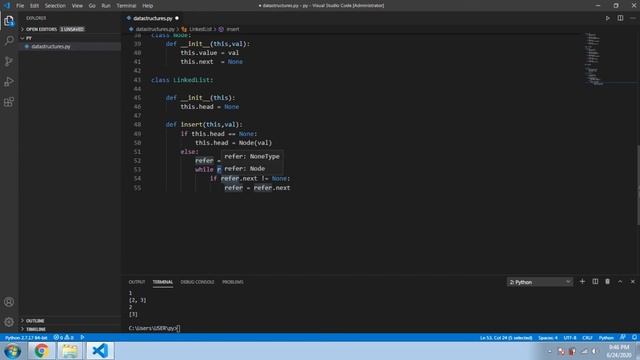Click the system clock showing 6/24/2020
Screen dimensions: 640x360
[619, 351]
